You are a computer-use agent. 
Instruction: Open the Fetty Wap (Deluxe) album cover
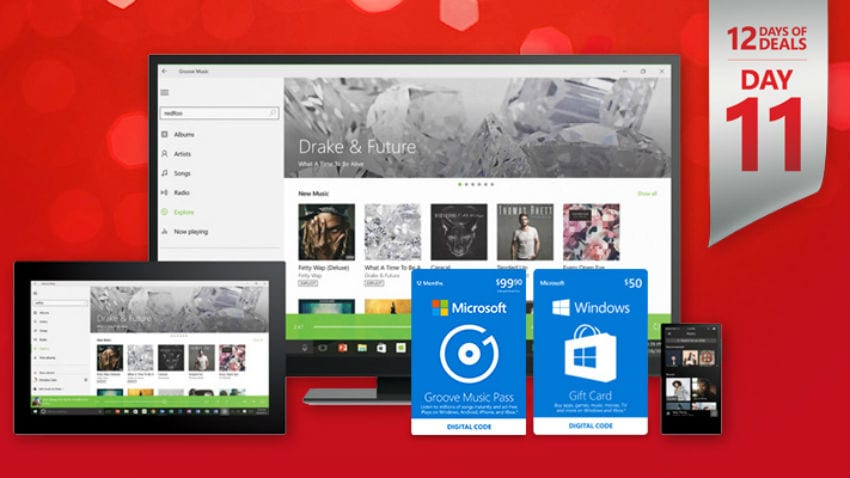click(326, 232)
